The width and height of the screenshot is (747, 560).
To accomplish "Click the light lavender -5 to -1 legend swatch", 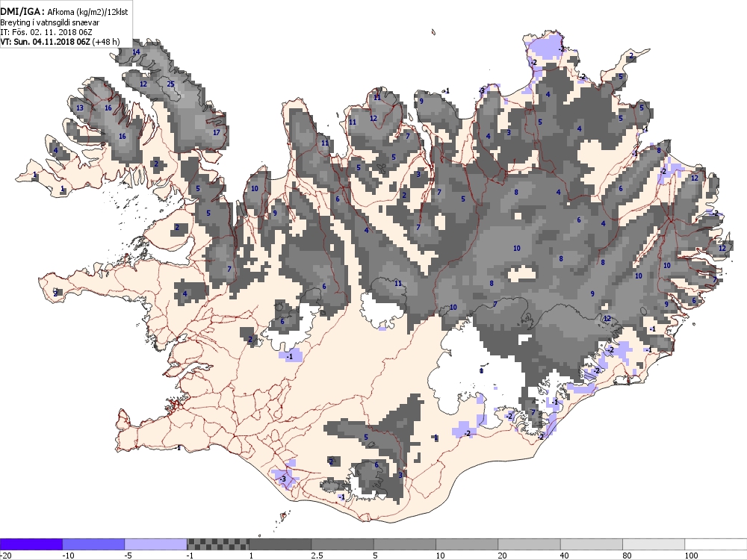I will (156, 544).
